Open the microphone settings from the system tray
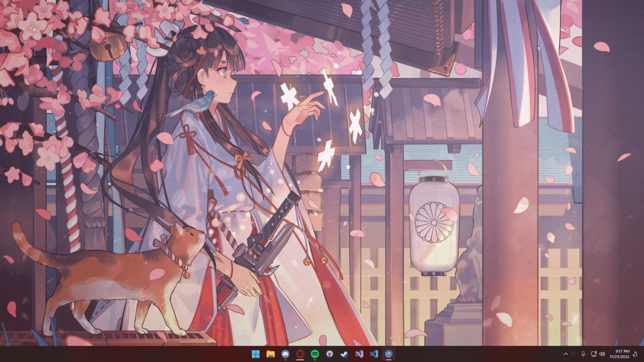Screen dimensions: 644x362 click(x=583, y=354)
